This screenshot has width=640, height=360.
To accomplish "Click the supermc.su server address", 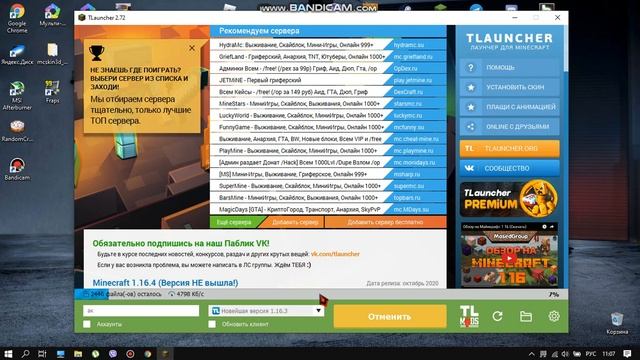I will 409,186.
